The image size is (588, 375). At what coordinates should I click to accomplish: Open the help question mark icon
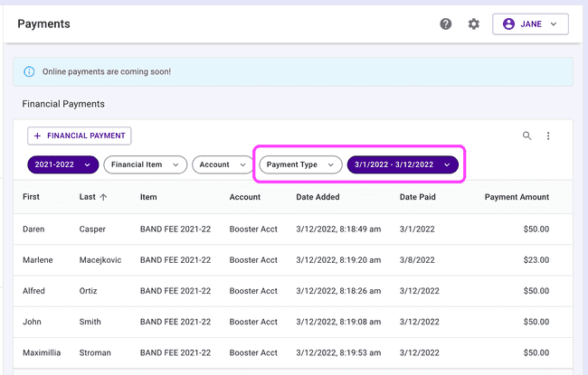446,24
